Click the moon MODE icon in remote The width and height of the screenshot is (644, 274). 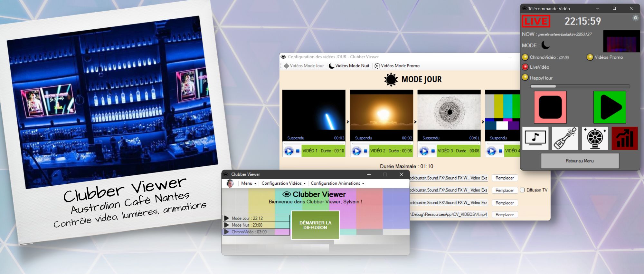tap(545, 45)
